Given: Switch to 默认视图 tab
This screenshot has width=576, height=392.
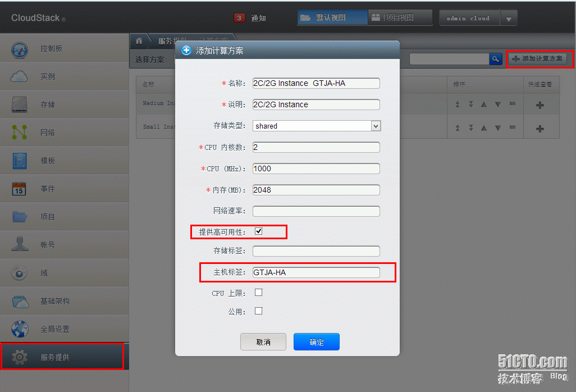Looking at the screenshot, I should tap(332, 17).
